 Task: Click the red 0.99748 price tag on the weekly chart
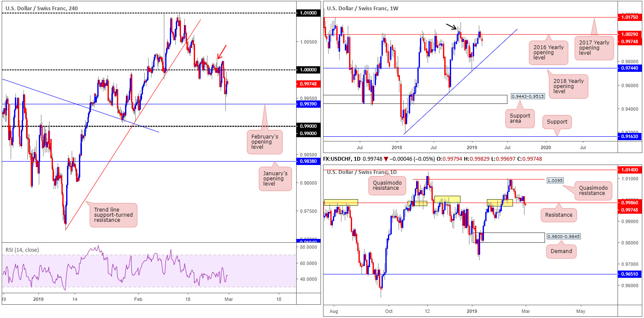pos(630,41)
